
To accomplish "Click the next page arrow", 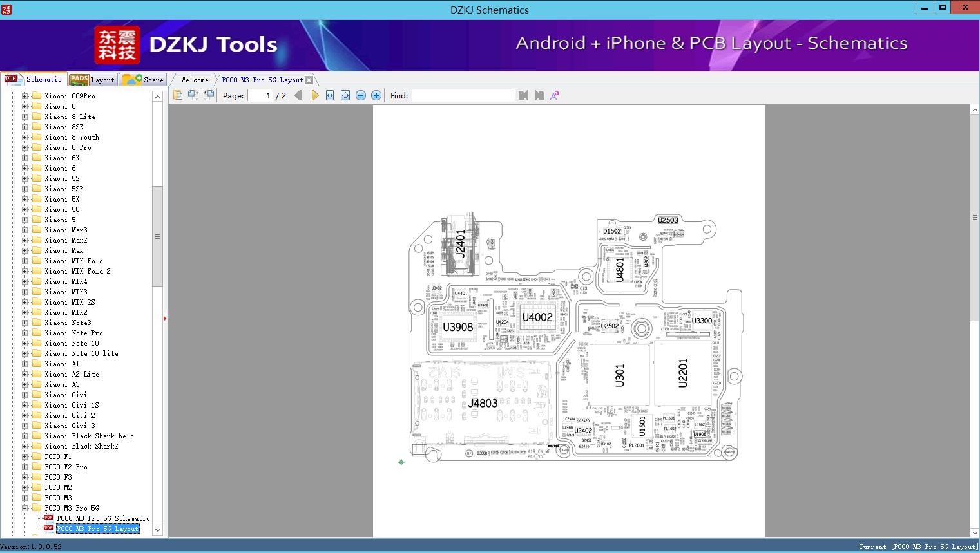I will click(314, 95).
